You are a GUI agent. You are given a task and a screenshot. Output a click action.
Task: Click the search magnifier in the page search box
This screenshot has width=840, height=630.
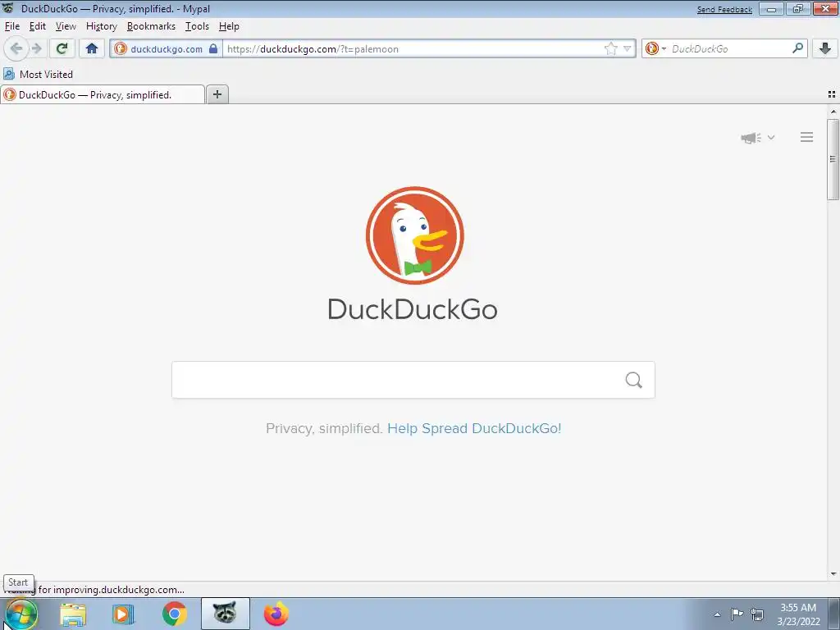point(634,380)
